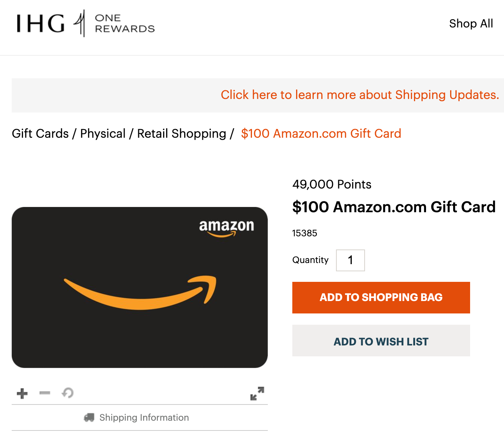This screenshot has width=504, height=438.
Task: Select Retail Shopping in the breadcrumb
Action: point(181,134)
